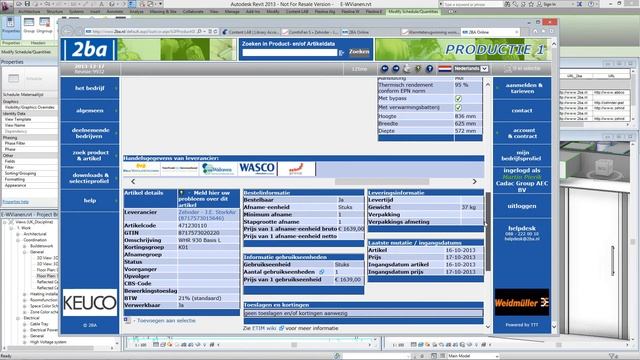Click 'aanmelden & tarieven' in right menu
This screenshot has height=360, width=640.
[x=522, y=88]
